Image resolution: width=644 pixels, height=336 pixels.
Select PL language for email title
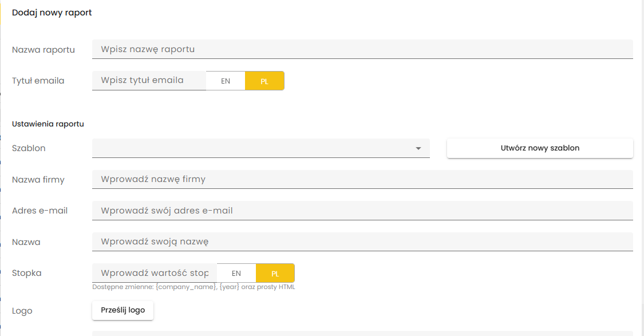(264, 81)
